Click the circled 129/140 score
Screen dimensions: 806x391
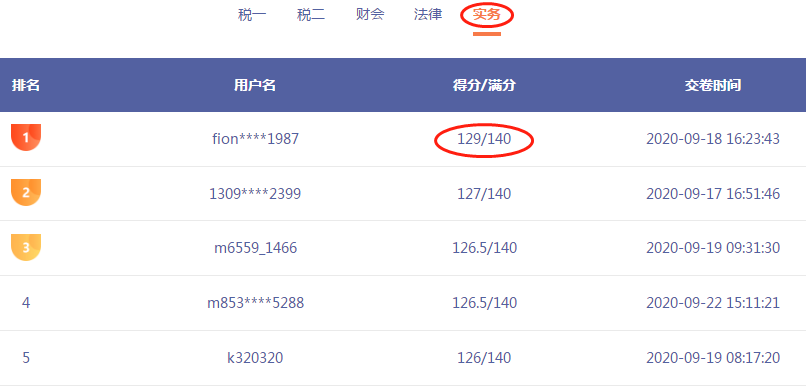pos(484,139)
